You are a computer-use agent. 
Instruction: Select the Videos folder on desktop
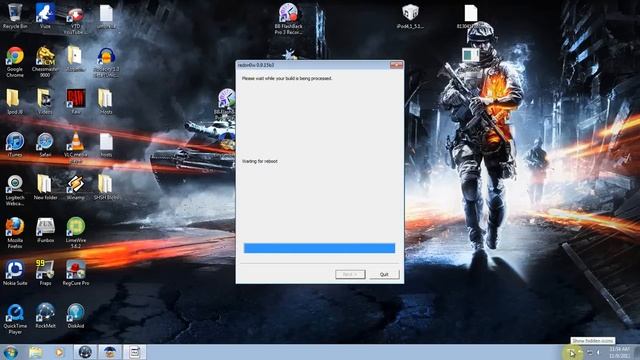[45, 102]
